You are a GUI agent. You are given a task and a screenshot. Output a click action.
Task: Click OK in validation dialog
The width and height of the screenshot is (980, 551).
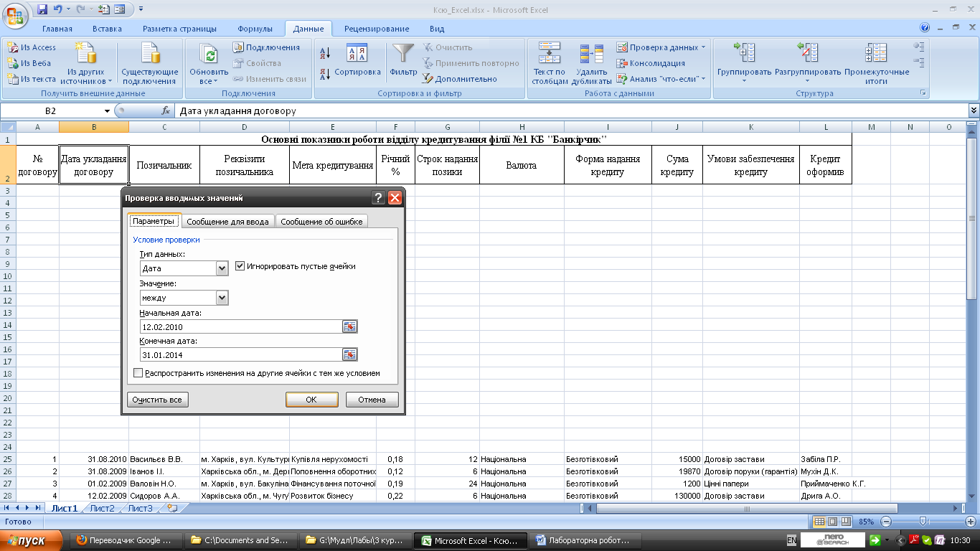coord(311,400)
